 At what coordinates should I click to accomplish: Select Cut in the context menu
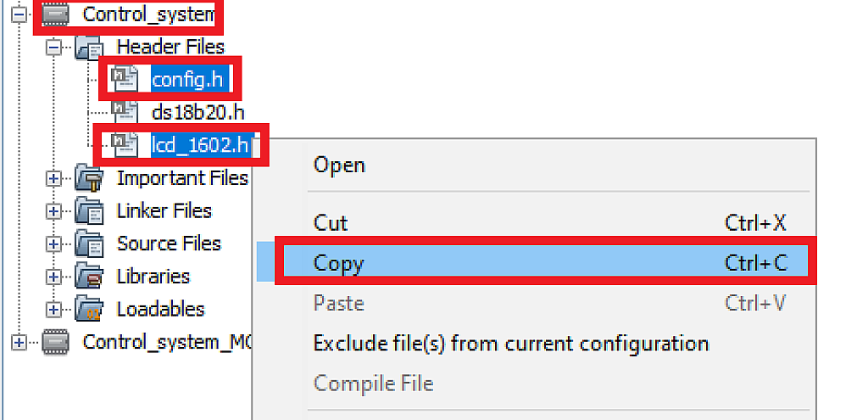point(331,223)
